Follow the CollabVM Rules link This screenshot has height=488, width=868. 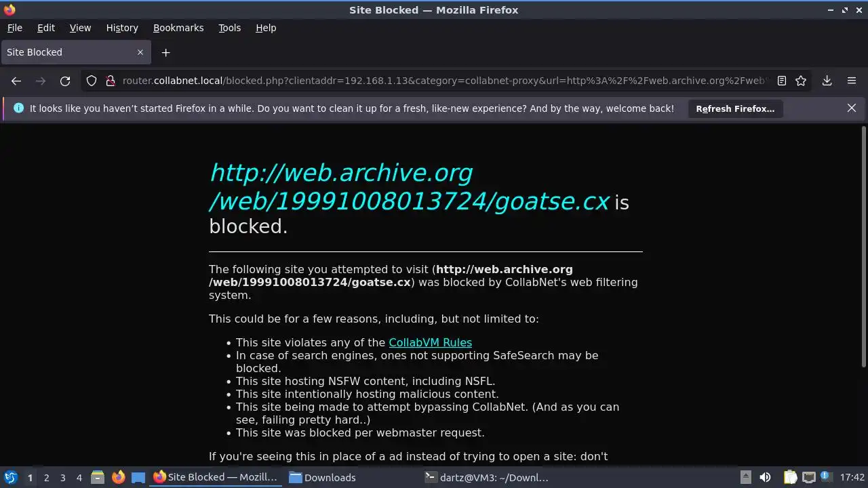point(430,342)
